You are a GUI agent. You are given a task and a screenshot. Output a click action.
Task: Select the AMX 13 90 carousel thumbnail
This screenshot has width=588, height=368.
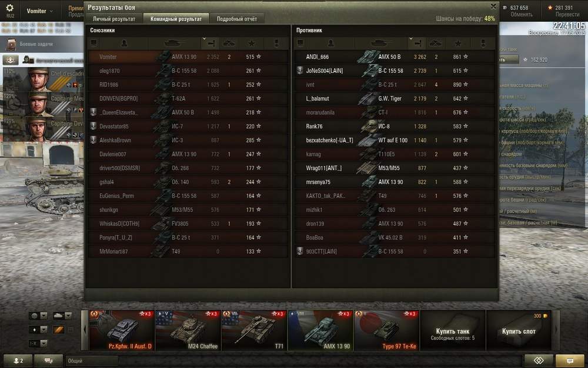(x=320, y=330)
